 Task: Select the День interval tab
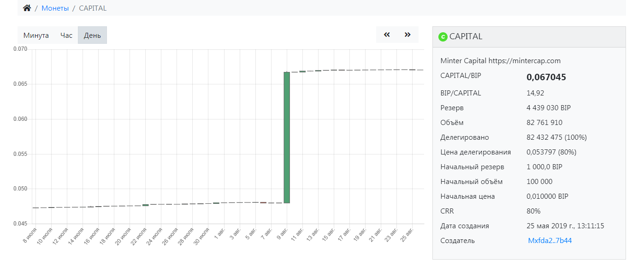click(x=92, y=36)
